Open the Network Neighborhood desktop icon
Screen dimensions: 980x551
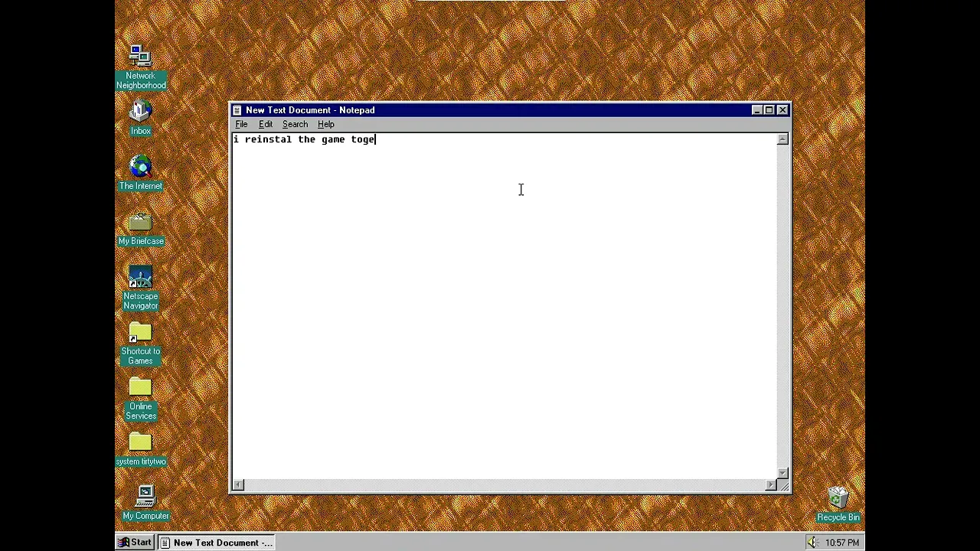pyautogui.click(x=140, y=58)
